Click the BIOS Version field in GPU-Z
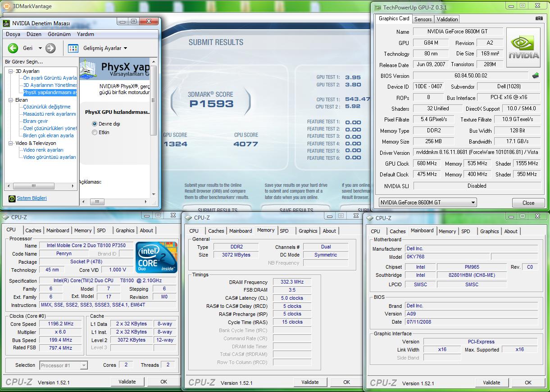Image resolution: width=550 pixels, height=392 pixels. 470,76
